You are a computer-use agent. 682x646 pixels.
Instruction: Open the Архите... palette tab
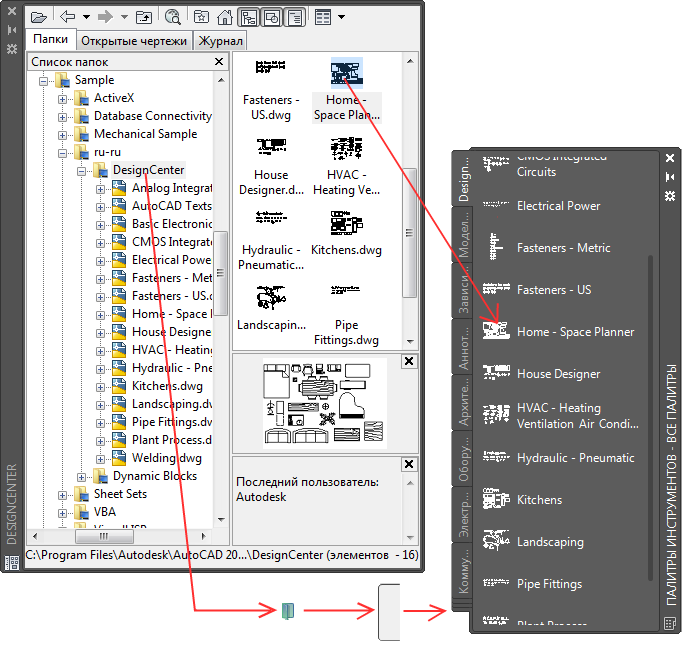(464, 402)
